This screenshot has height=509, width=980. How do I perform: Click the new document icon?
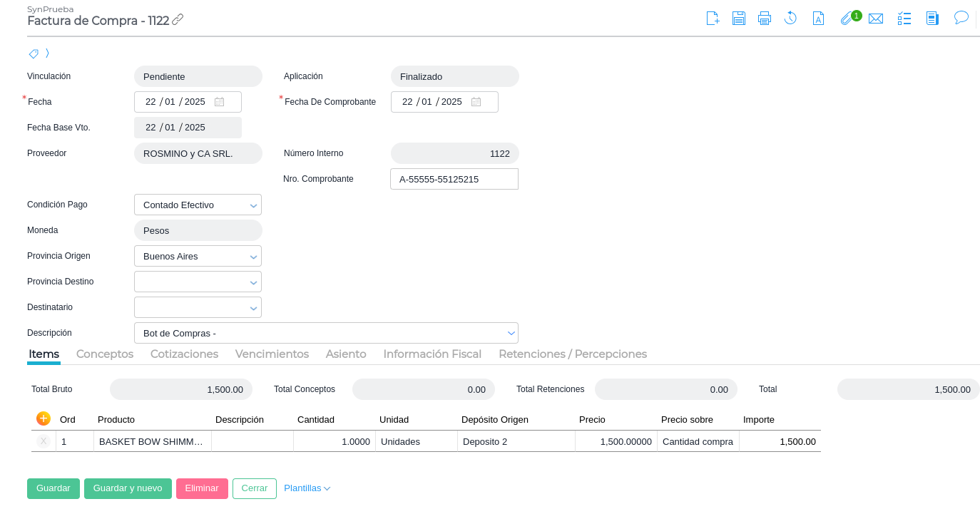pyautogui.click(x=713, y=19)
